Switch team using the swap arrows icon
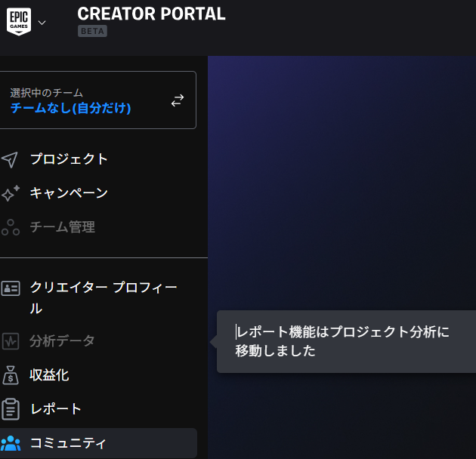 pos(178,100)
